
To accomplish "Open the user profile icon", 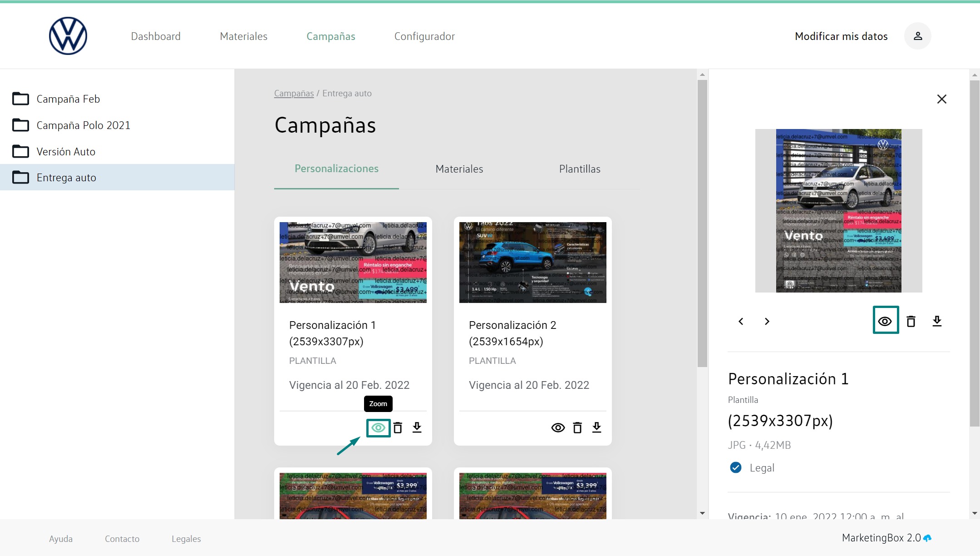I will click(x=917, y=36).
